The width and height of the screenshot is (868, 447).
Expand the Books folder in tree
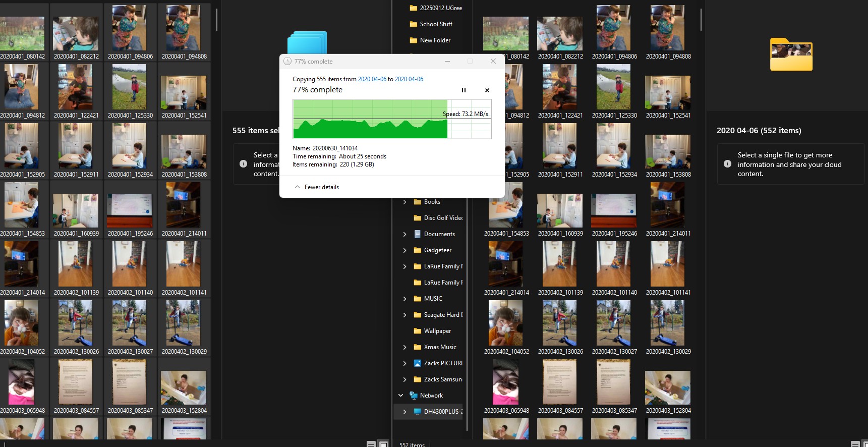click(x=404, y=202)
